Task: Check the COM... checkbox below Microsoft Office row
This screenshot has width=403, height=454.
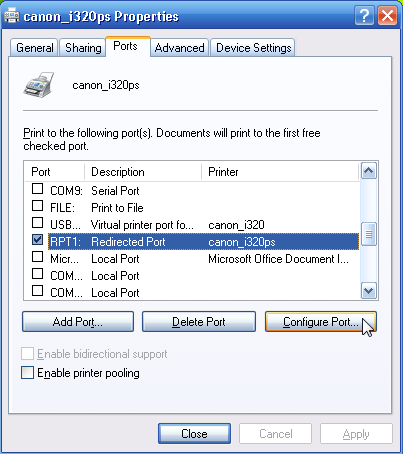Action: [37, 274]
